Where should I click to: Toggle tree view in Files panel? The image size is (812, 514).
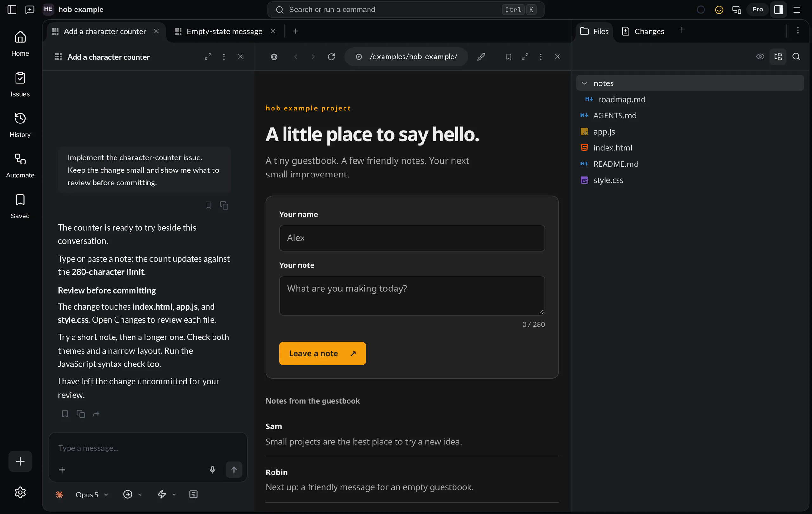[x=778, y=57]
